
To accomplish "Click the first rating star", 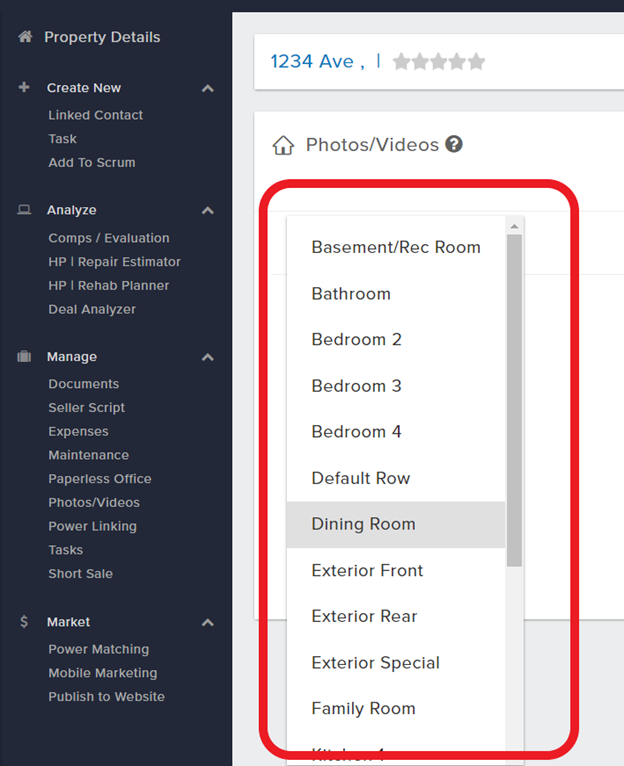I will pyautogui.click(x=402, y=62).
